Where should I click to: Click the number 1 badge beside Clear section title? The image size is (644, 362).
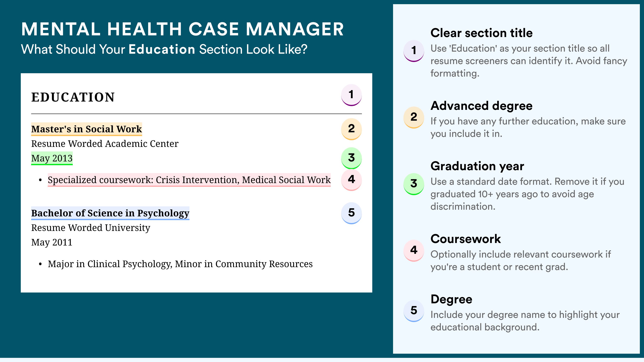tap(414, 51)
